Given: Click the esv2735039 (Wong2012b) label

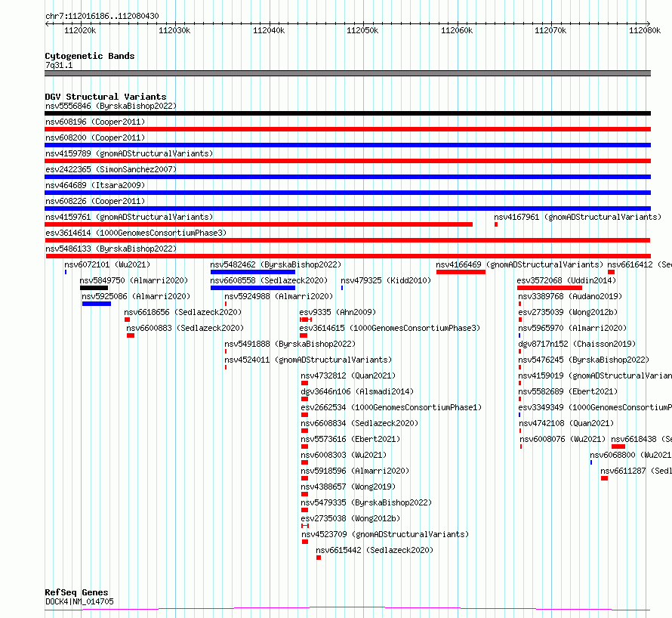Looking at the screenshot, I should pyautogui.click(x=568, y=312).
